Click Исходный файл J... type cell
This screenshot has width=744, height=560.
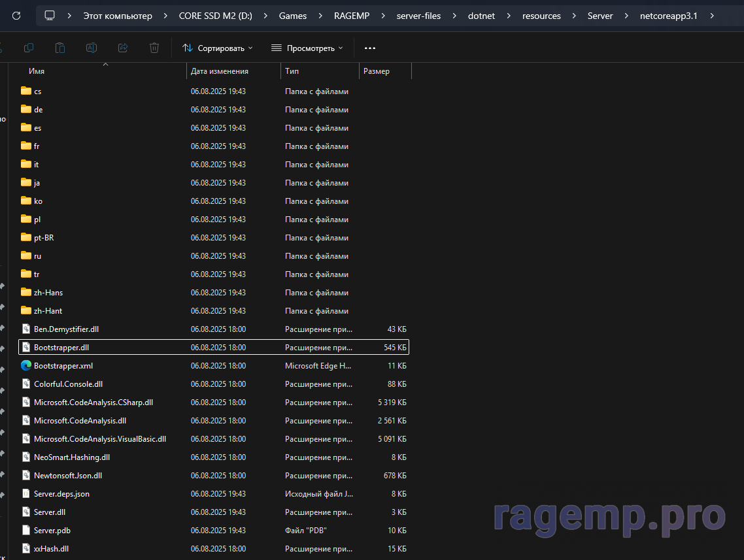[319, 493]
